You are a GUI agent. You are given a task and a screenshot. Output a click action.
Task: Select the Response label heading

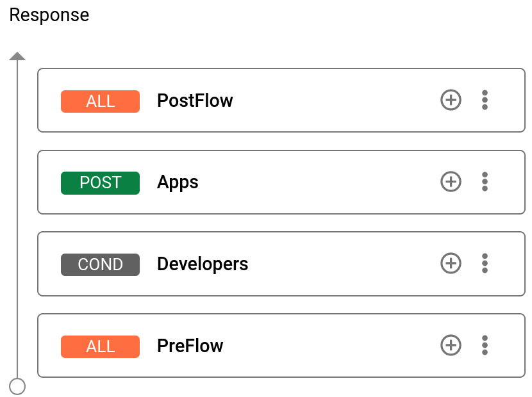(x=49, y=15)
